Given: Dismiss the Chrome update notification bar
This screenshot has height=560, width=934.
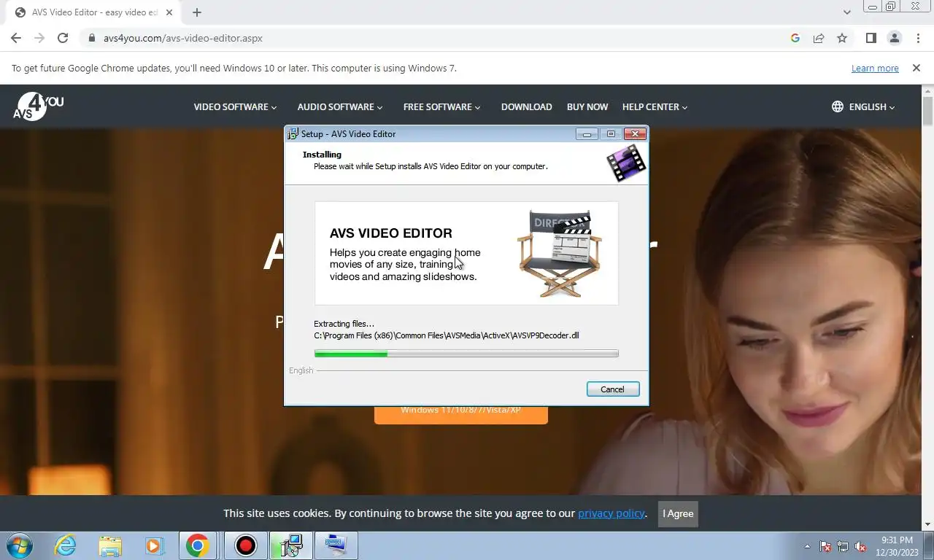Looking at the screenshot, I should coord(916,68).
